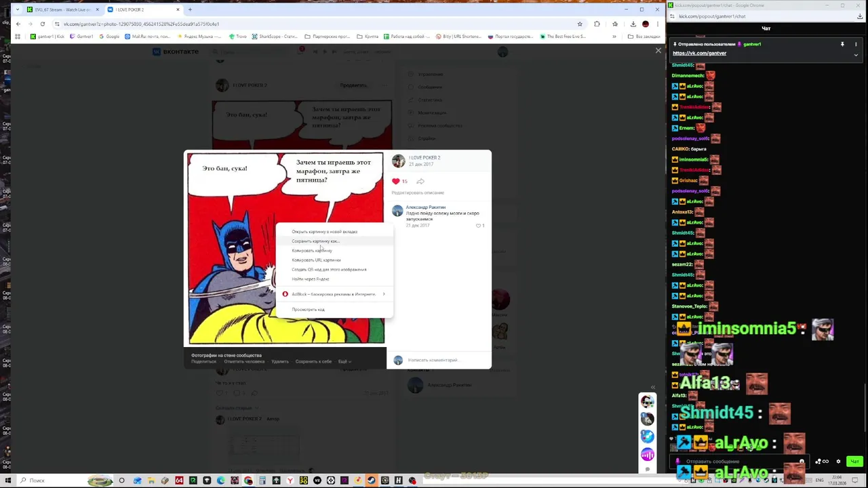Select 'Копировать URL картинки' menu entry
The height and width of the screenshot is (488, 868).
pos(316,260)
